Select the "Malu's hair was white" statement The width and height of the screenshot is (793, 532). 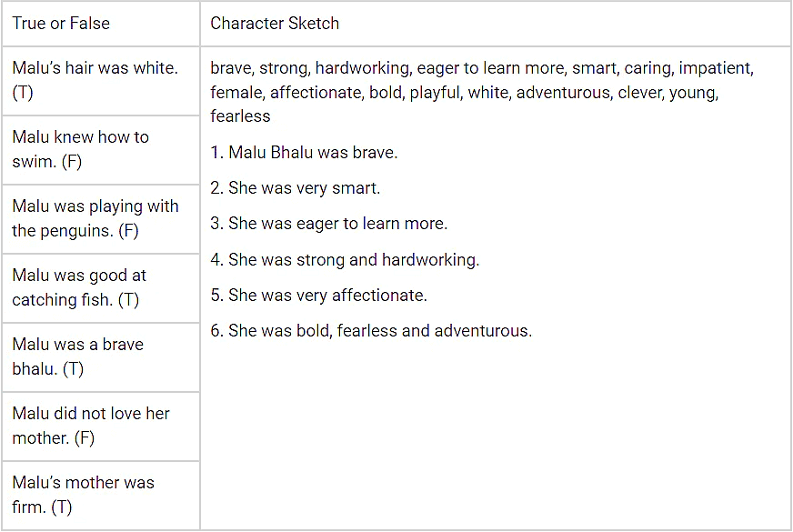pyautogui.click(x=95, y=80)
